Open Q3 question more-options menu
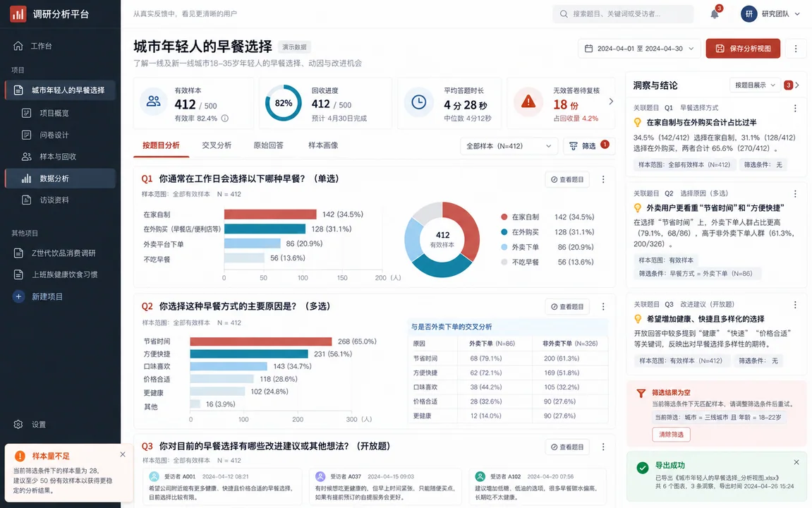 tap(603, 447)
